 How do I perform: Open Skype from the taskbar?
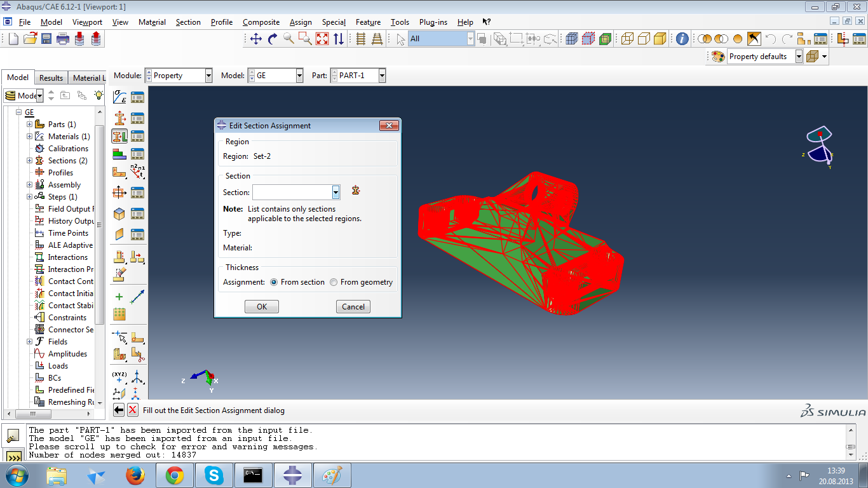[214, 475]
